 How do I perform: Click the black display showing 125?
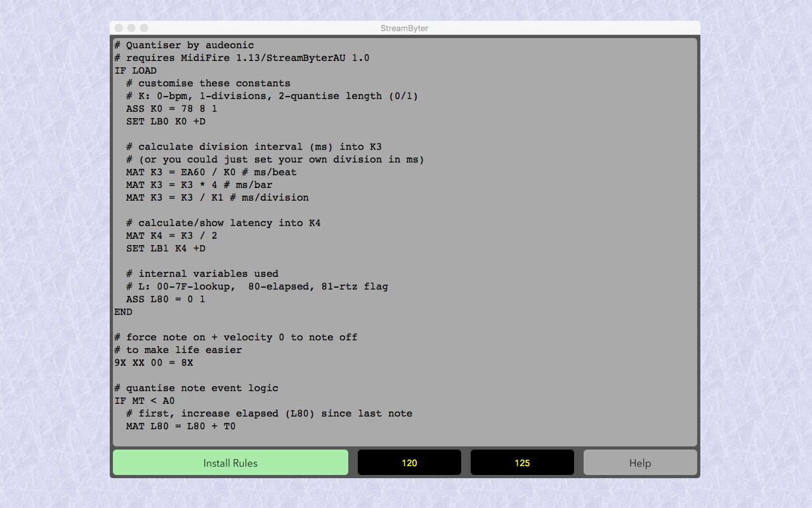[522, 462]
